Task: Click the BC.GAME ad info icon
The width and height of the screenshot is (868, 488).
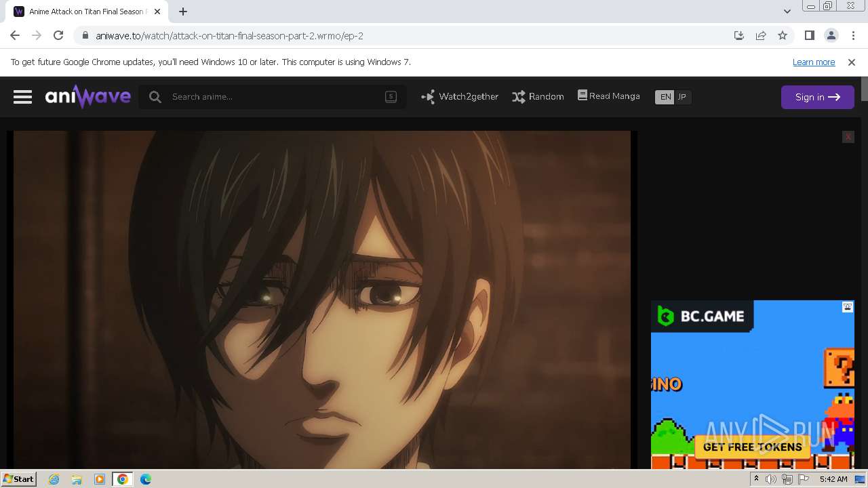Action: click(x=848, y=307)
